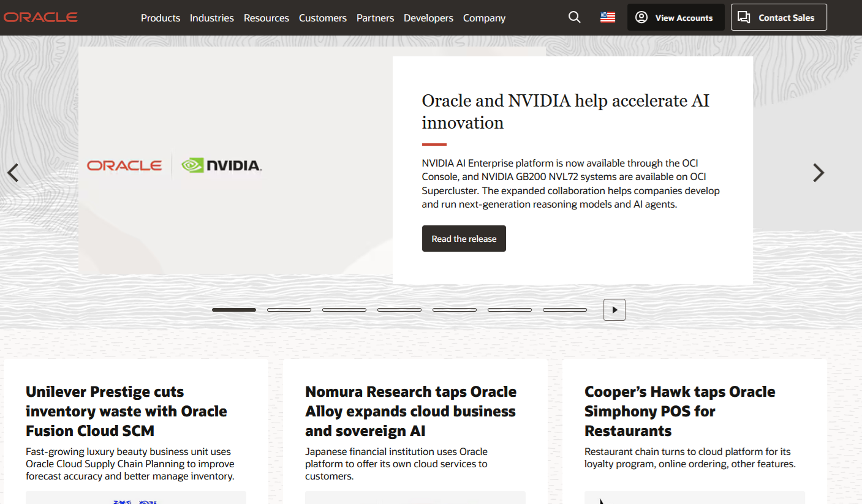Open the search magnifier icon
The height and width of the screenshot is (504, 862).
[574, 17]
